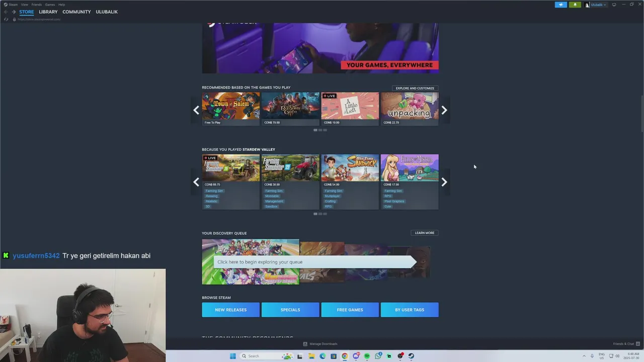This screenshot has height=362, width=644.
Task: Click the Management tag under Farming Simulator 22
Action: click(x=274, y=201)
